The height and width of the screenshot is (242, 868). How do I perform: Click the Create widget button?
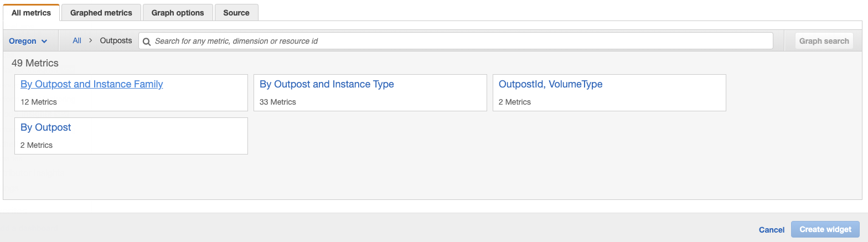tap(825, 229)
